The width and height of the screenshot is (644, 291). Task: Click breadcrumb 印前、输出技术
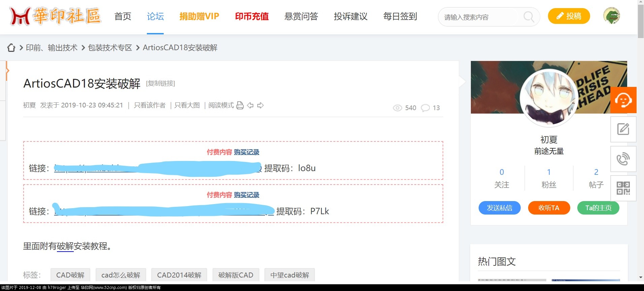(x=52, y=48)
